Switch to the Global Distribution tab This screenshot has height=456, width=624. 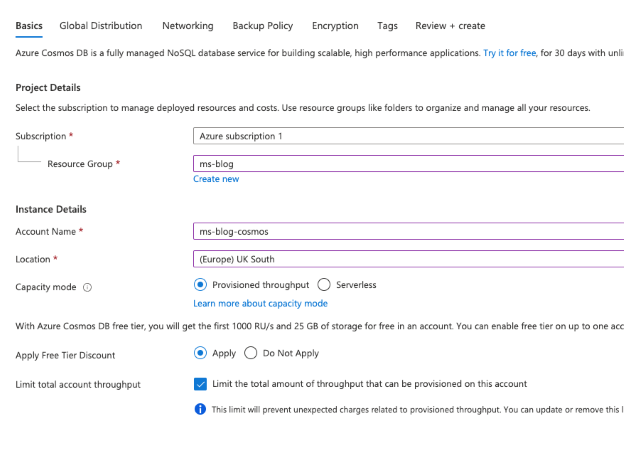click(101, 26)
